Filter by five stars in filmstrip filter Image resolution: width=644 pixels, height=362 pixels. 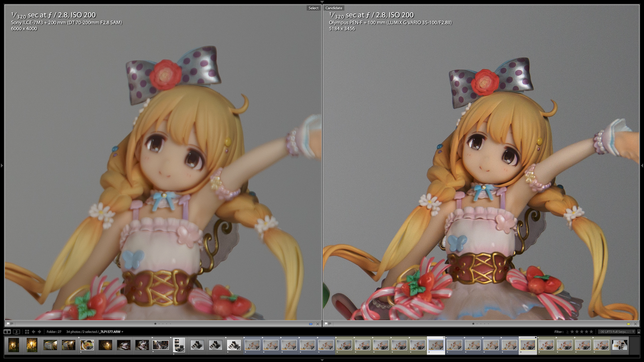[591, 332]
